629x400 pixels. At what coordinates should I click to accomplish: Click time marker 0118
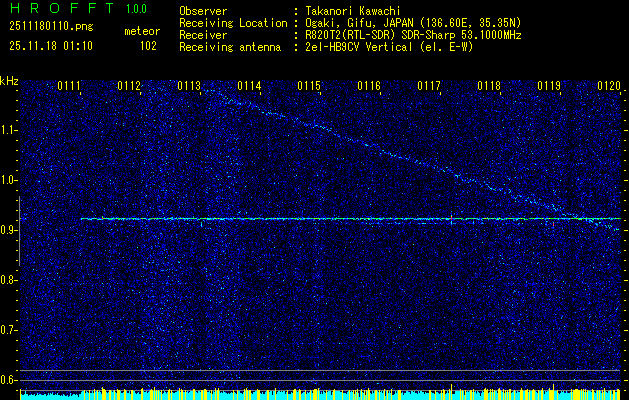(489, 85)
